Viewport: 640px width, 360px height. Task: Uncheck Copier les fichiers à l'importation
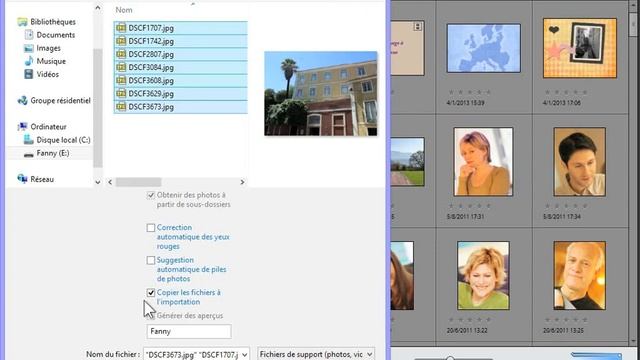tap(151, 293)
